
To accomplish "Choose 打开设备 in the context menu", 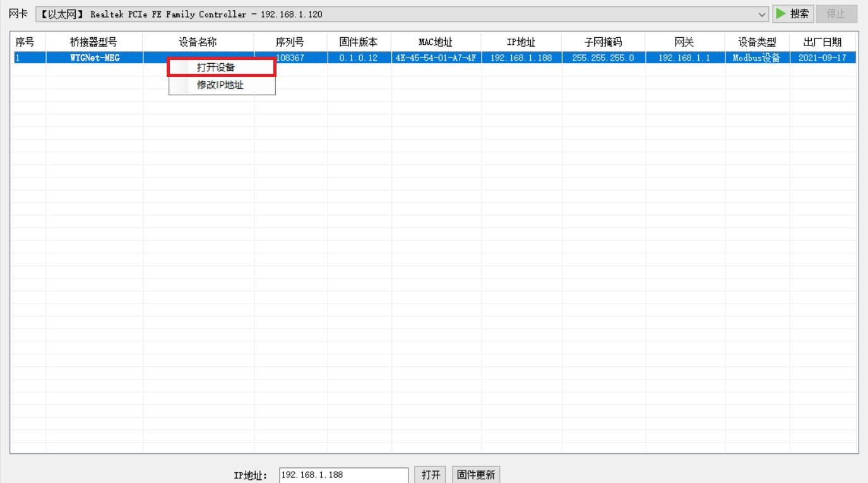I will point(222,67).
